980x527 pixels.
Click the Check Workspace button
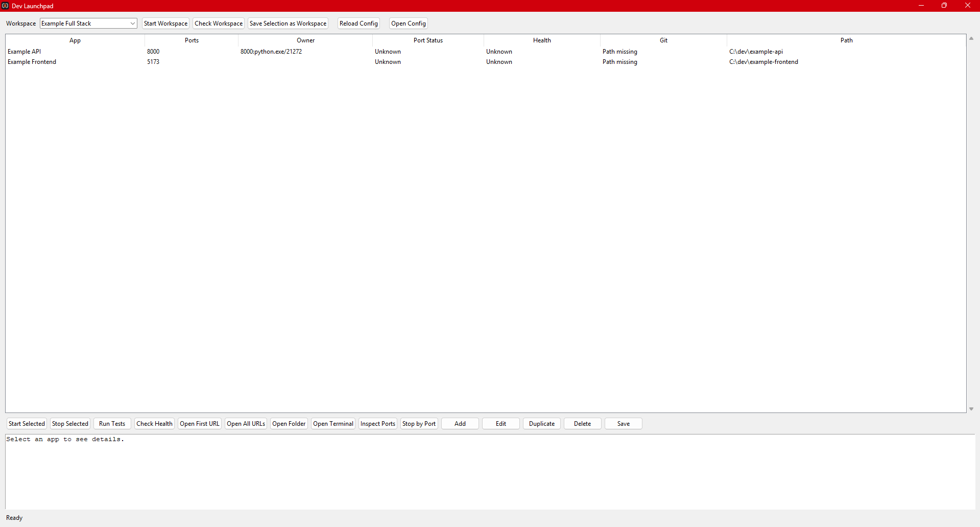(x=219, y=24)
